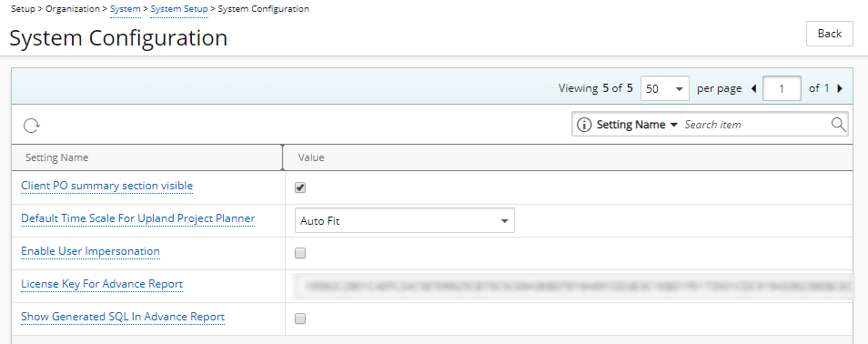This screenshot has width=868, height=344.
Task: Open the Auto Fit time scale dropdown
Action: 405,220
